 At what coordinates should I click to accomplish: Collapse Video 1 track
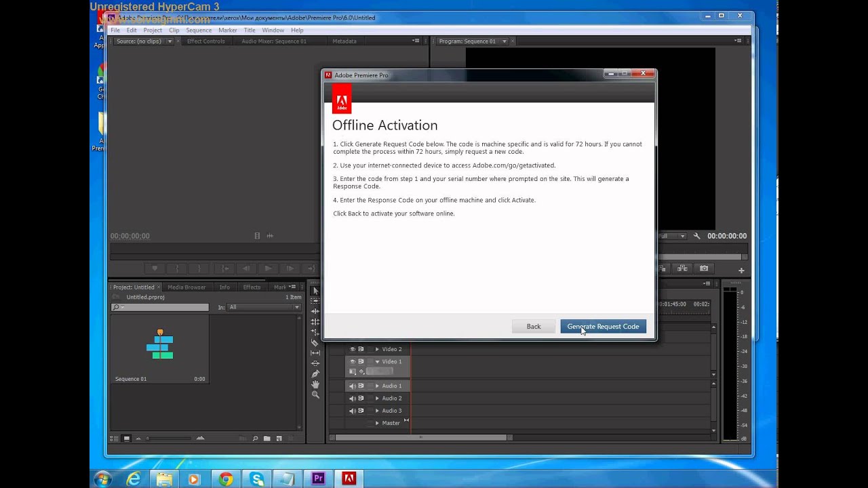[377, 361]
